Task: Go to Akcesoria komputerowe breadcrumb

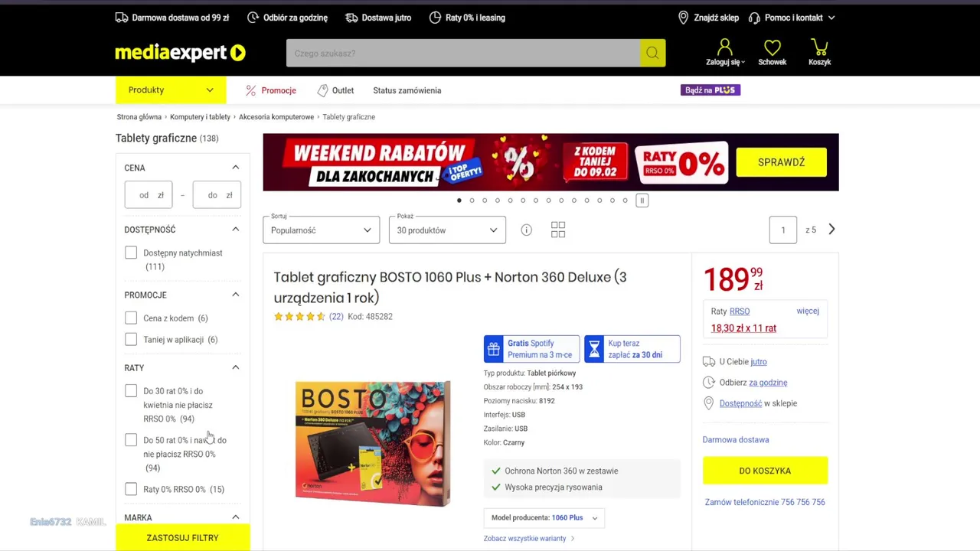Action: click(x=276, y=117)
